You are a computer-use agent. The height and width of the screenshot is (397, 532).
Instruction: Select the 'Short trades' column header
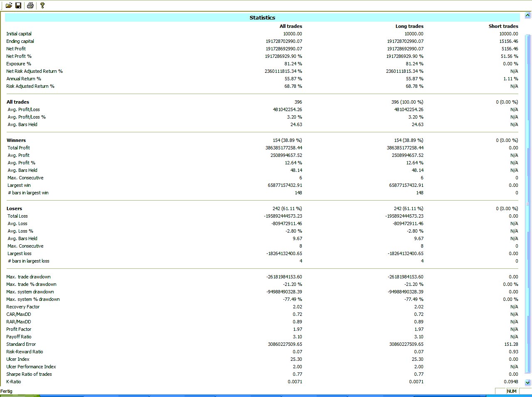[x=503, y=26]
